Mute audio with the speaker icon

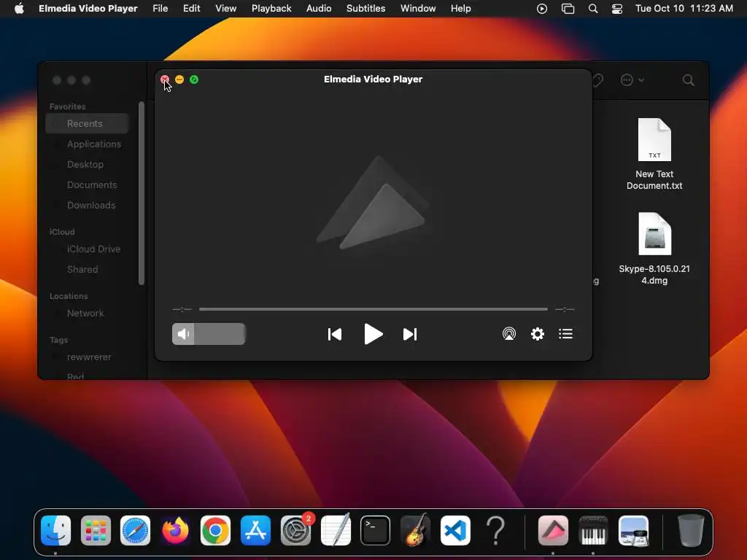(183, 334)
